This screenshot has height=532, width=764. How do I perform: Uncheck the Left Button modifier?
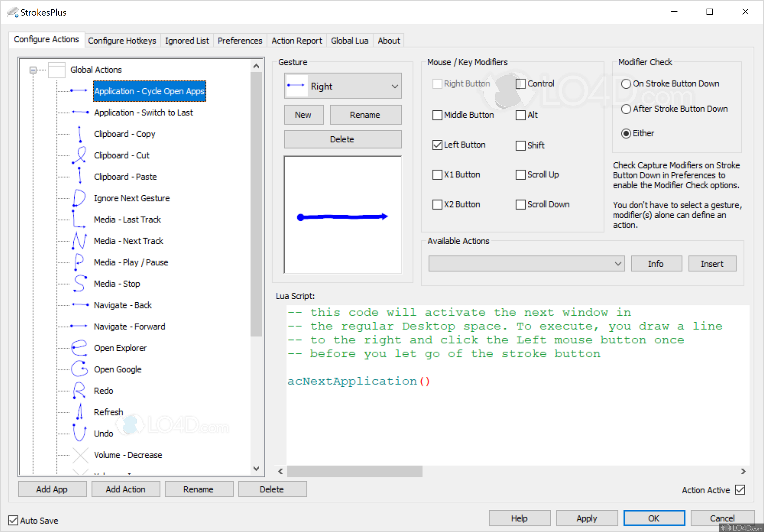pos(437,145)
